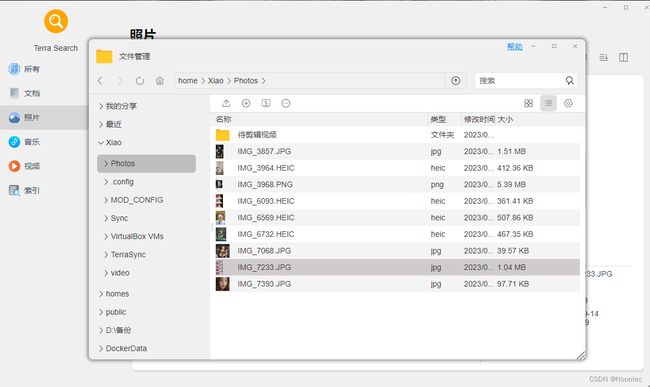Expand the VirtualBox VMs tree folder
Image resolution: width=650 pixels, height=387 pixels.
click(x=106, y=237)
